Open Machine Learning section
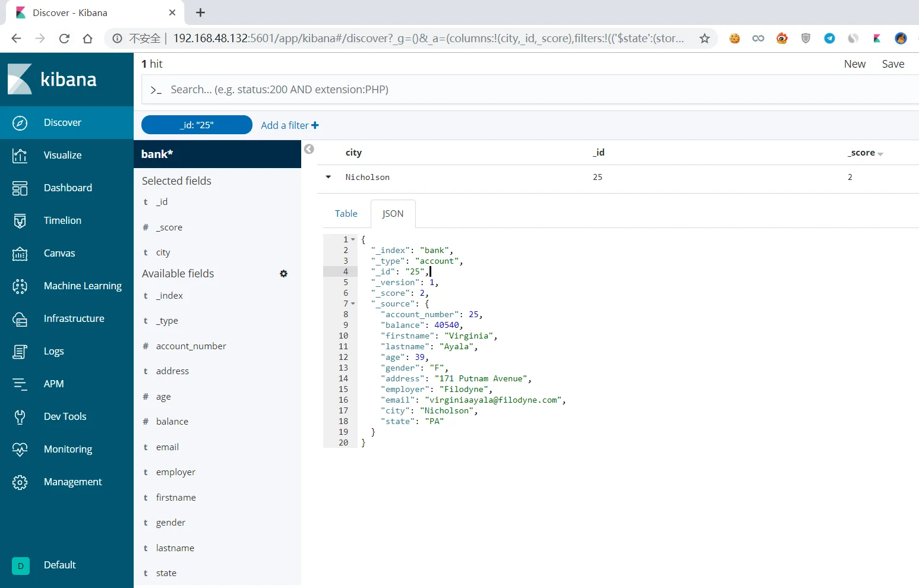Viewport: 919px width, 588px height. pyautogui.click(x=82, y=286)
